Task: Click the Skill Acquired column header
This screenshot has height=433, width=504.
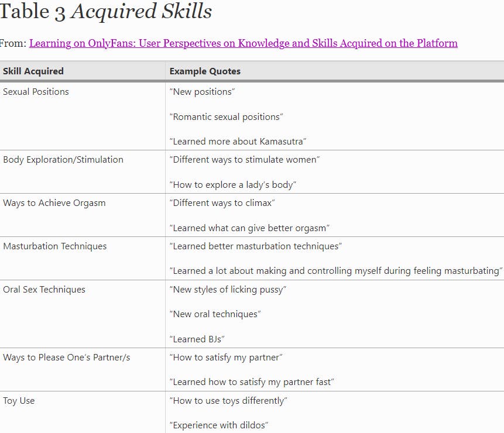Action: coord(33,71)
